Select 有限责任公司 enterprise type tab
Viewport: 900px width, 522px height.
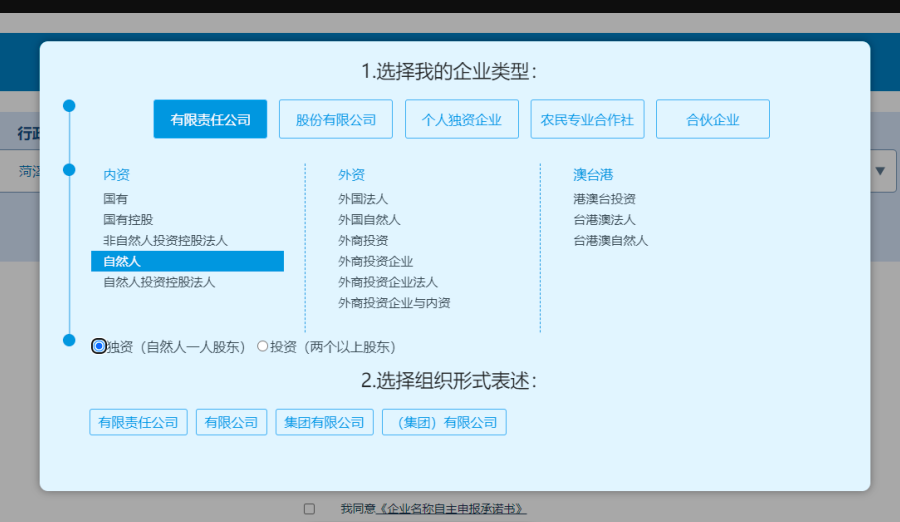210,119
